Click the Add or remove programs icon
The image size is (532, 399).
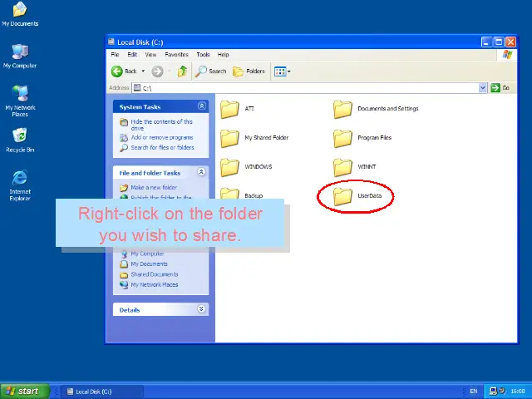[x=124, y=137]
